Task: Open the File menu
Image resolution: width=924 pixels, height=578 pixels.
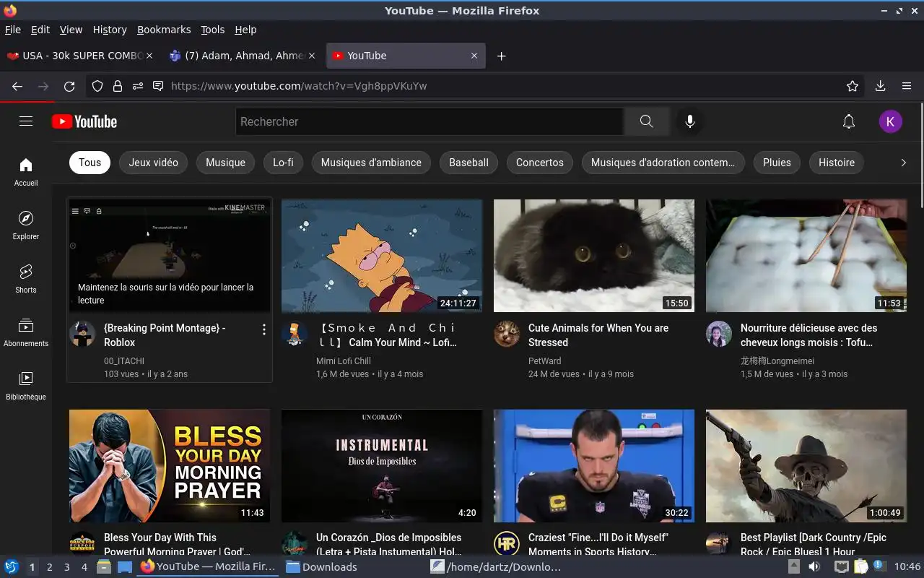Action: pos(13,30)
